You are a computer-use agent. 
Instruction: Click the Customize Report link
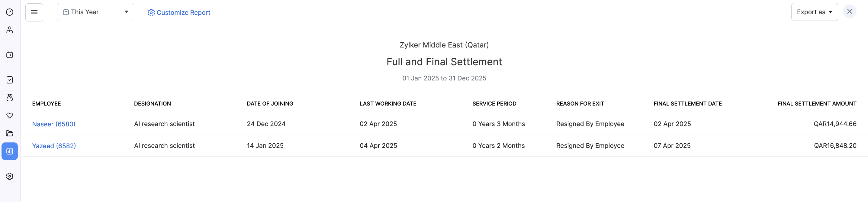point(179,13)
